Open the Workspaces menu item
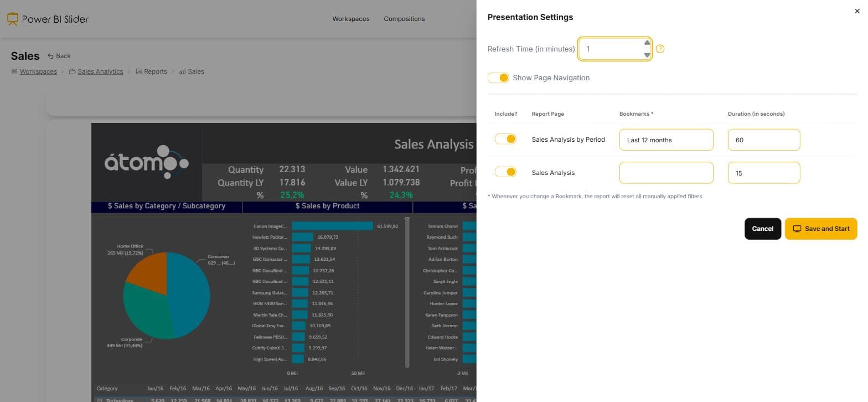 point(350,19)
